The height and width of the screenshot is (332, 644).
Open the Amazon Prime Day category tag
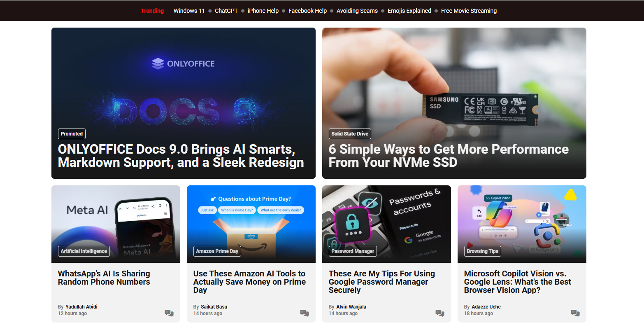click(x=217, y=251)
